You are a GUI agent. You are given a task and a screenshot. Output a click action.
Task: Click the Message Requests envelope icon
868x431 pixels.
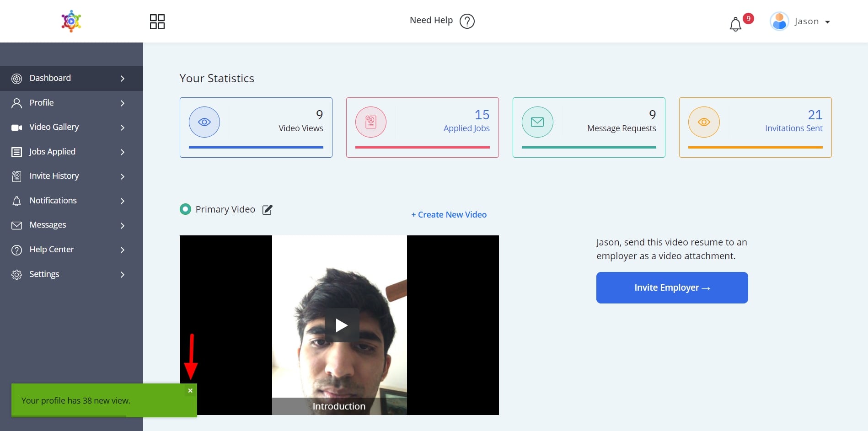pyautogui.click(x=537, y=122)
